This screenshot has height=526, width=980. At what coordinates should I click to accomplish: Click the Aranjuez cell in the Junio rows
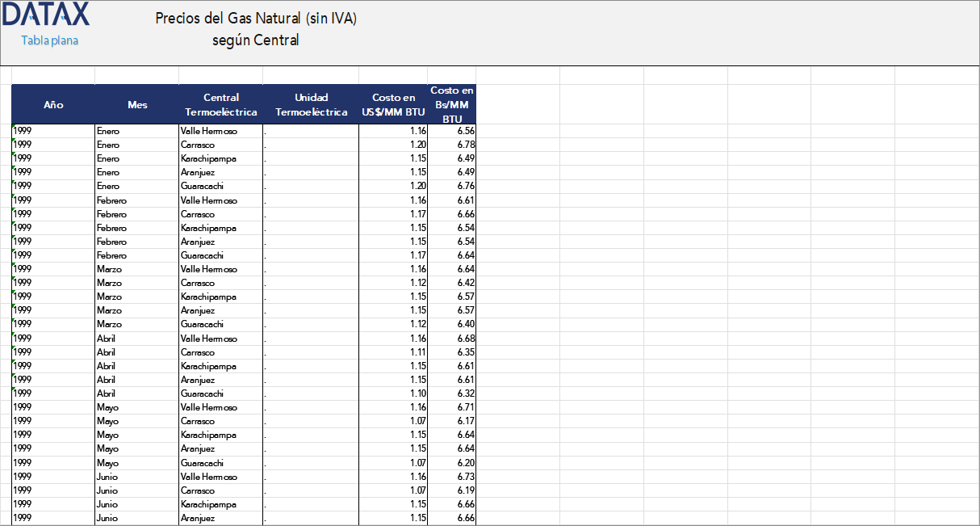pos(197,517)
